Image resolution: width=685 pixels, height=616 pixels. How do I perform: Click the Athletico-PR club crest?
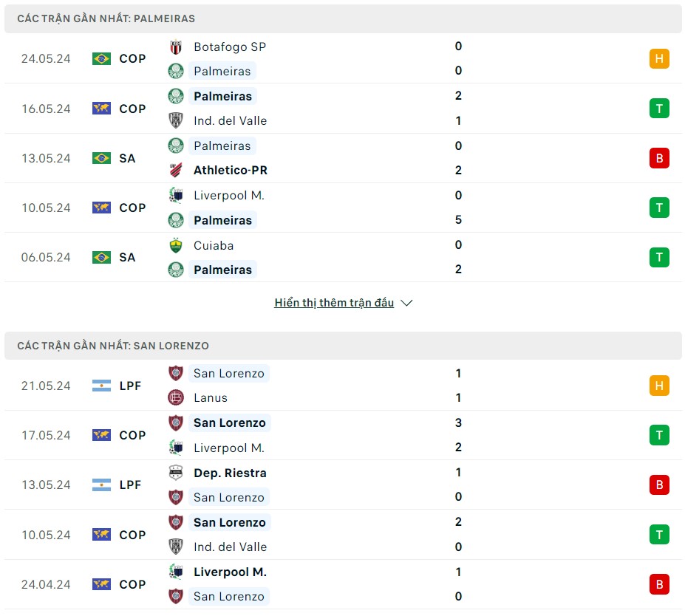(x=176, y=170)
